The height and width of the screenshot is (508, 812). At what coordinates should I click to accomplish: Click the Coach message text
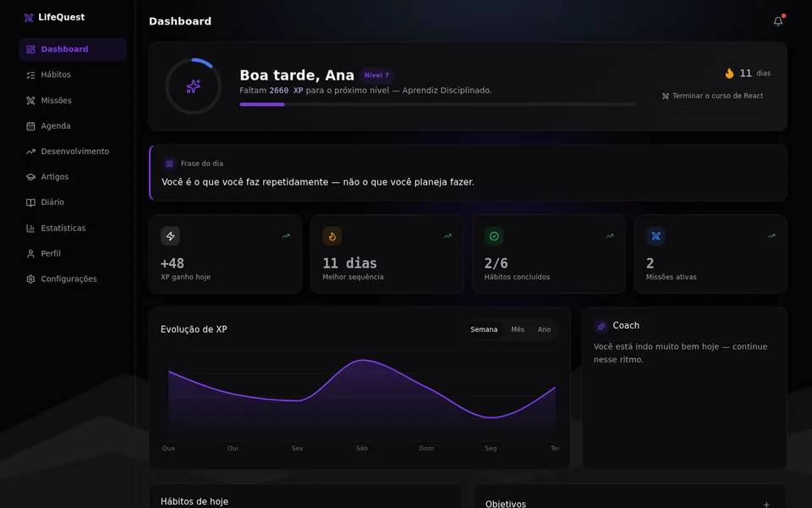680,353
